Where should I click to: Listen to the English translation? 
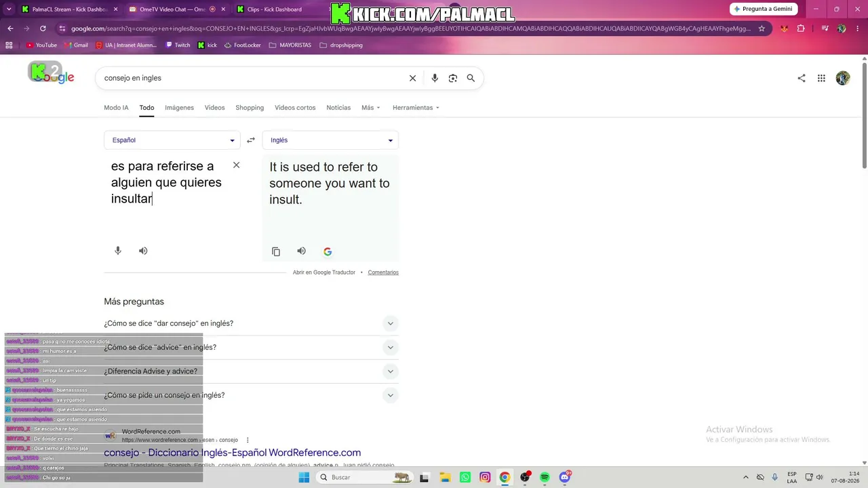tap(302, 251)
